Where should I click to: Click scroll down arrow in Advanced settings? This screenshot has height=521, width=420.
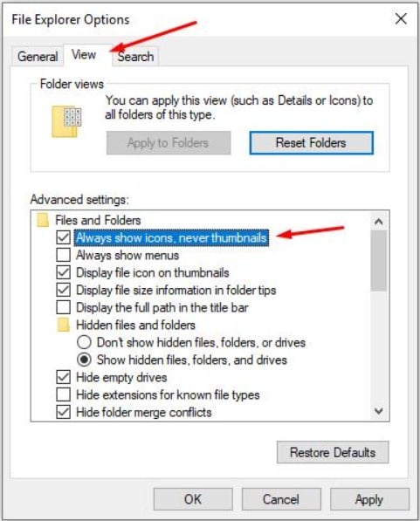379,411
